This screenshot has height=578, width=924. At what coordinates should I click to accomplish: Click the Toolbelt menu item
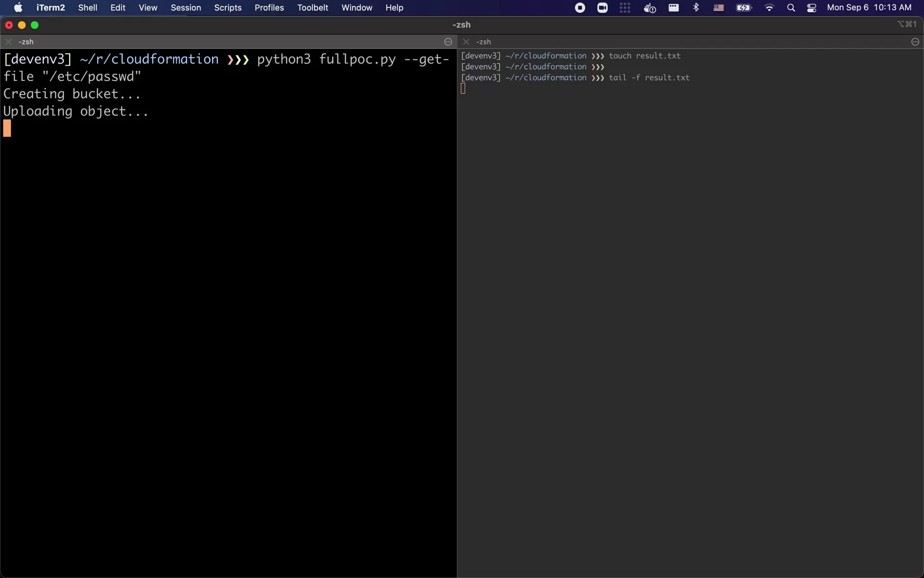click(313, 7)
